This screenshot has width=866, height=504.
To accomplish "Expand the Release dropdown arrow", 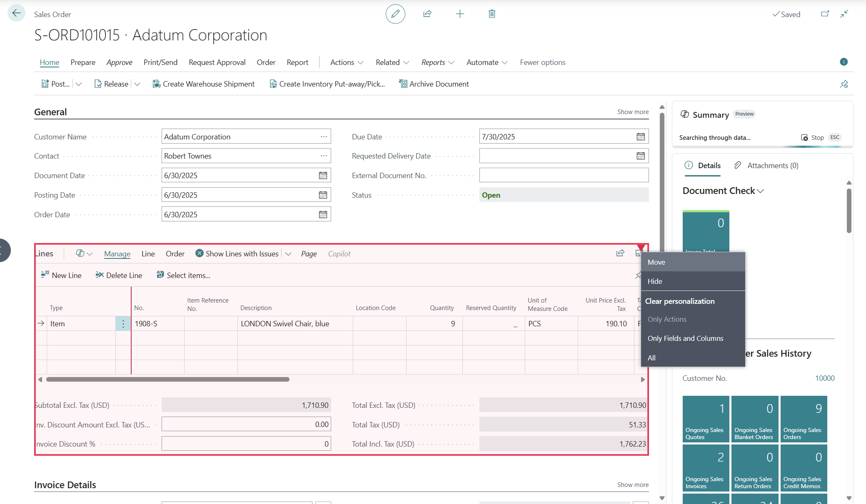I will click(137, 84).
